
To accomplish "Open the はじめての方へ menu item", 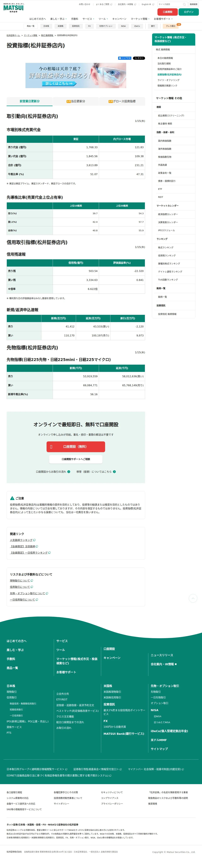I will click(x=38, y=19).
